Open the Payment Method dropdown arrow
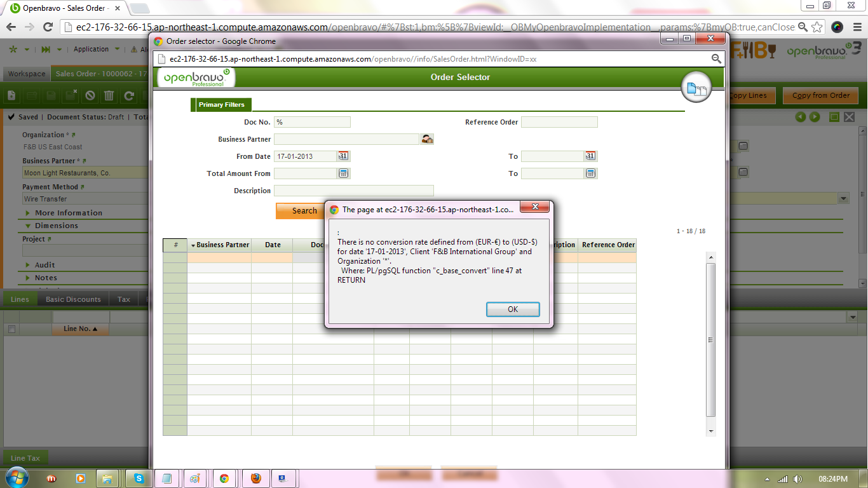This screenshot has height=488, width=868. point(844,199)
